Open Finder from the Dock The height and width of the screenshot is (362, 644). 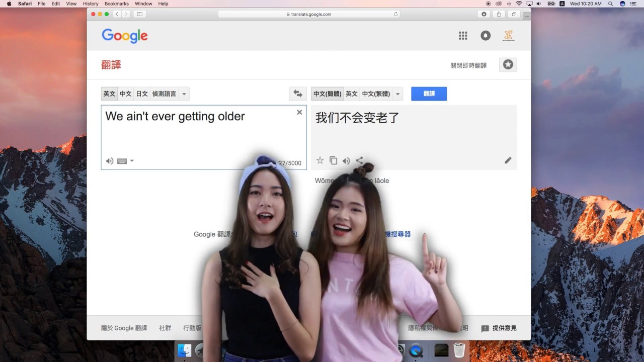pyautogui.click(x=185, y=350)
